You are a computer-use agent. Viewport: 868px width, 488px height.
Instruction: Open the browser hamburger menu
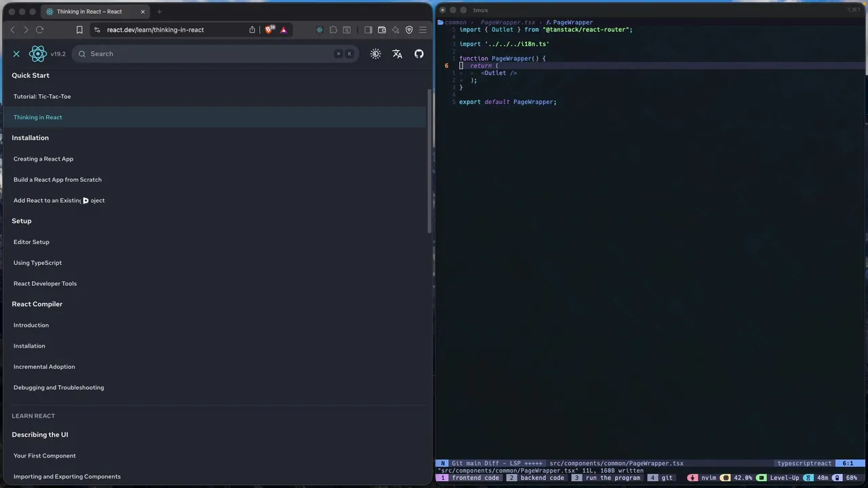pyautogui.click(x=422, y=30)
